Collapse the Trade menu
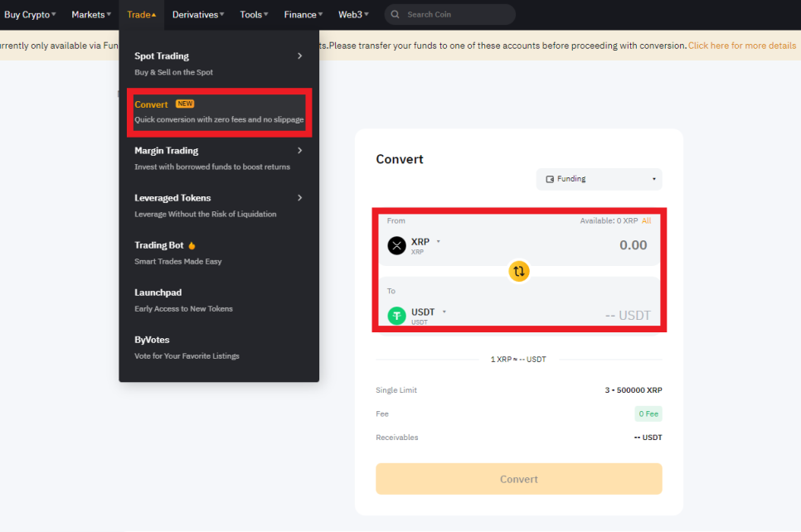 pos(142,15)
